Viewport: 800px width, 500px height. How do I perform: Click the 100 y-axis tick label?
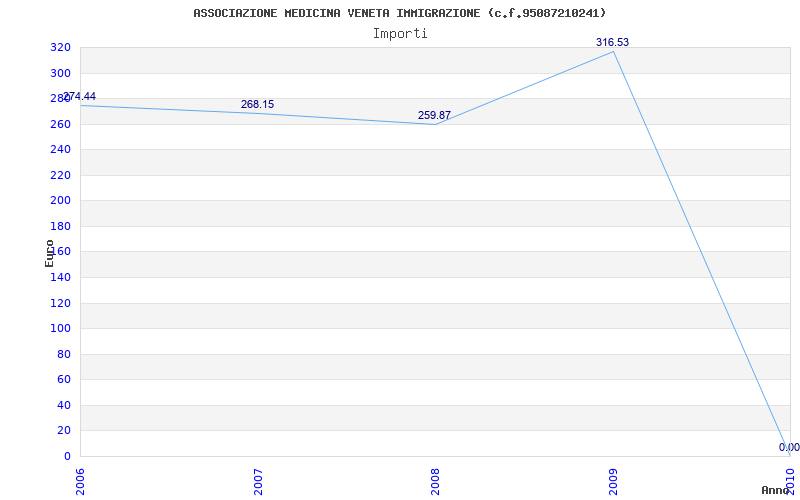60,329
